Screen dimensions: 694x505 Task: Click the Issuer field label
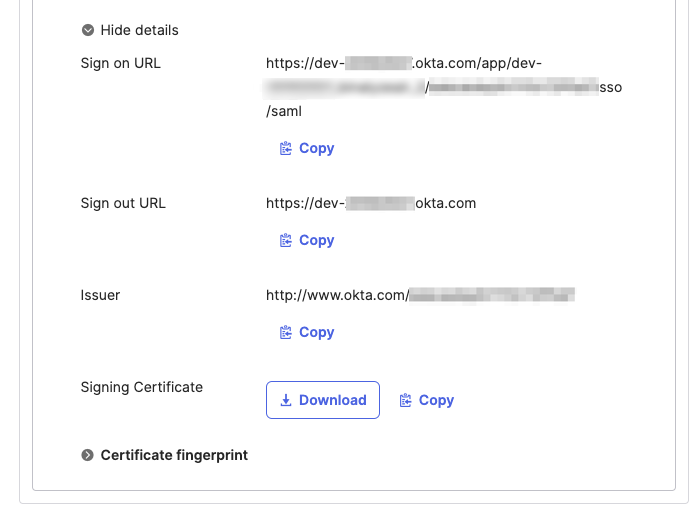tap(100, 295)
